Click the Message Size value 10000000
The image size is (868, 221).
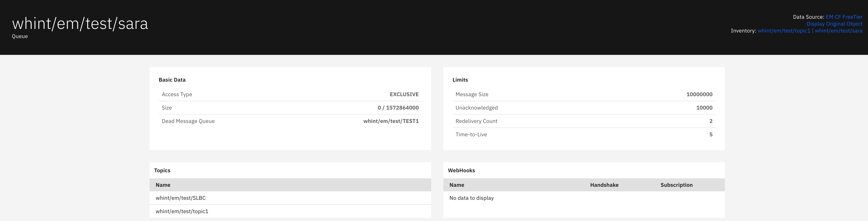click(x=699, y=94)
